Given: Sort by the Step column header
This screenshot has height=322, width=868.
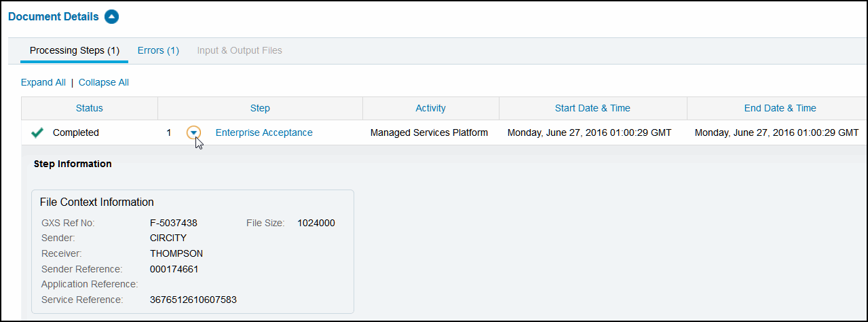Looking at the screenshot, I should 260,108.
